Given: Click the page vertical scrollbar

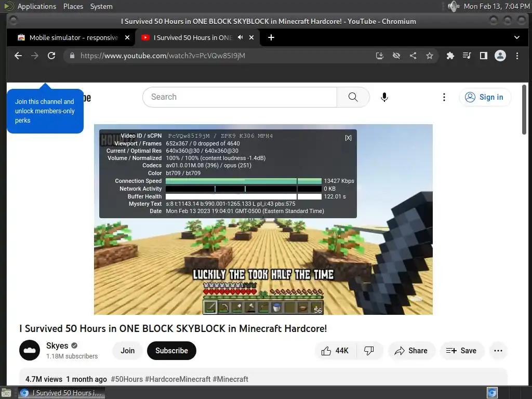Looking at the screenshot, I should click(x=524, y=109).
